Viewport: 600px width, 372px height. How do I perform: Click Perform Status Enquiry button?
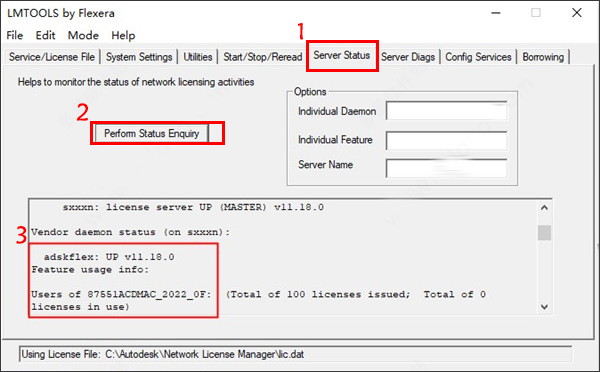[x=152, y=134]
